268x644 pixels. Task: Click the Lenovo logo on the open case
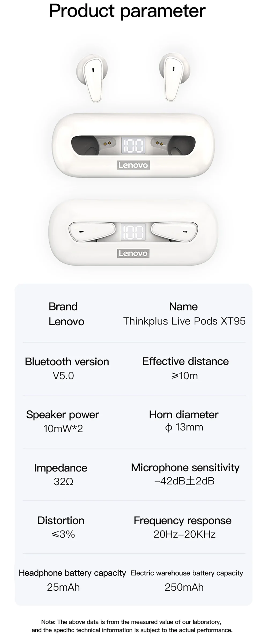(x=133, y=165)
